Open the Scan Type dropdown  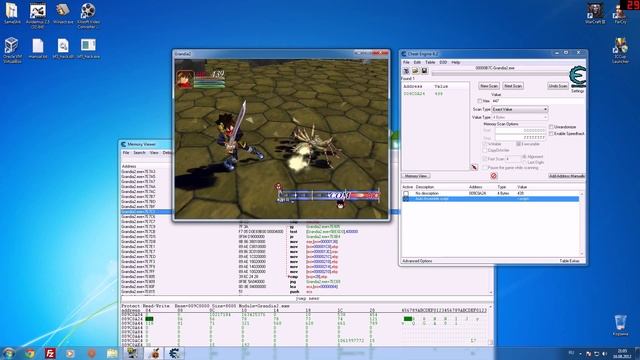(520, 109)
